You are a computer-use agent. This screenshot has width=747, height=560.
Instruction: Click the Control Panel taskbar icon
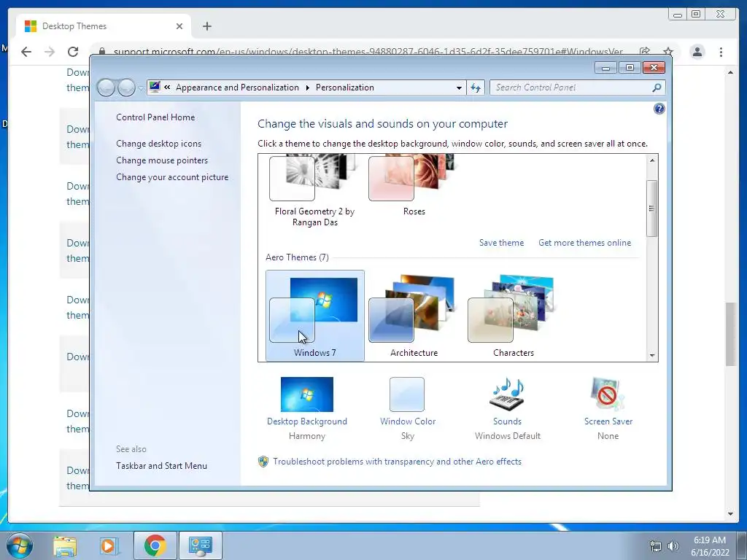(200, 545)
